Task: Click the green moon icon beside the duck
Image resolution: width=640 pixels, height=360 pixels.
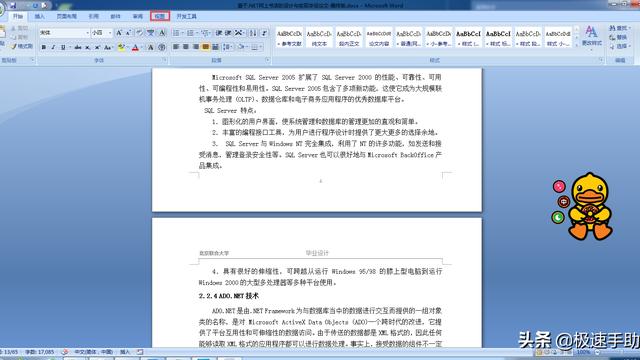Action: pyautogui.click(x=558, y=217)
